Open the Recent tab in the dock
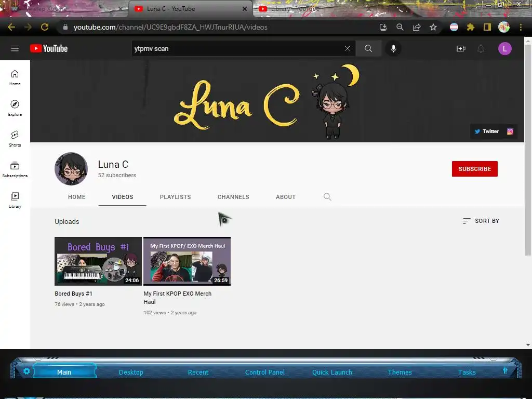This screenshot has width=532, height=399. [x=198, y=372]
